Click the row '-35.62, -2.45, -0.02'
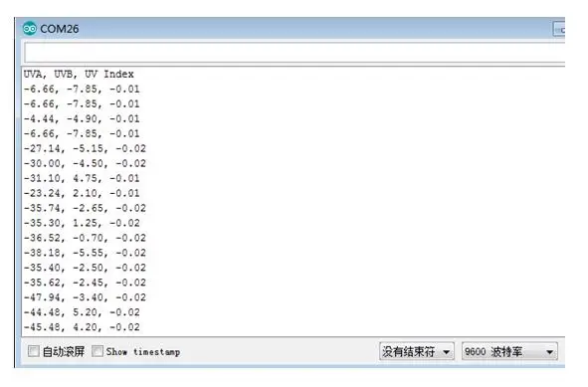588x387 pixels. tap(85, 283)
